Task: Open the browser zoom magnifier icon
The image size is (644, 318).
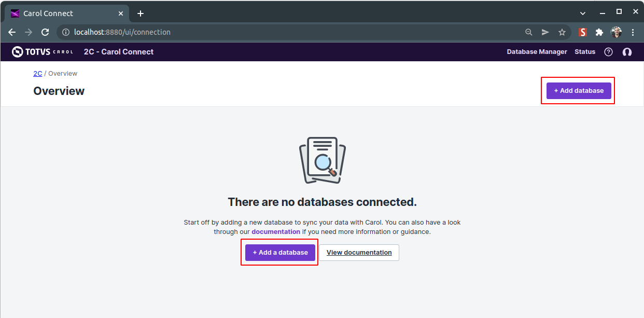Action: tap(529, 32)
